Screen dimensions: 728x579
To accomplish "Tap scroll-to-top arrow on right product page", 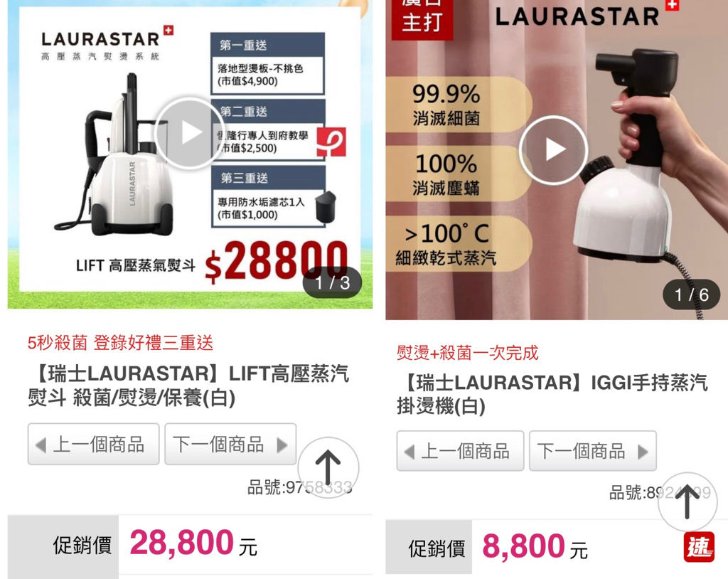I will [x=687, y=502].
